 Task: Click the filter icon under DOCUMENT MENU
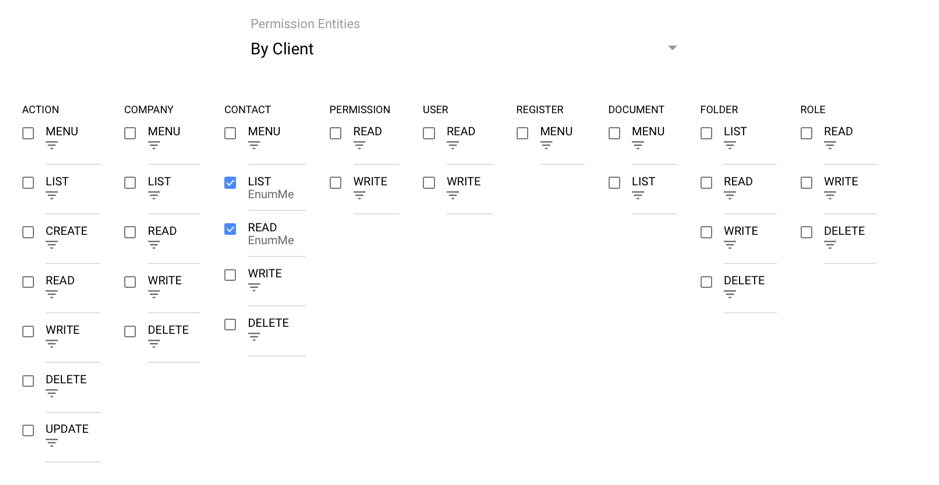click(637, 146)
